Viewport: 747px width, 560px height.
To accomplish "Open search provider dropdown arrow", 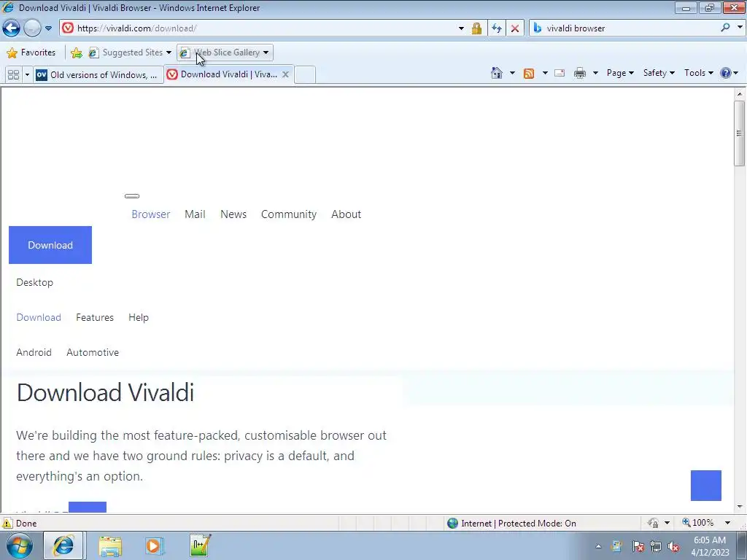I will click(740, 28).
